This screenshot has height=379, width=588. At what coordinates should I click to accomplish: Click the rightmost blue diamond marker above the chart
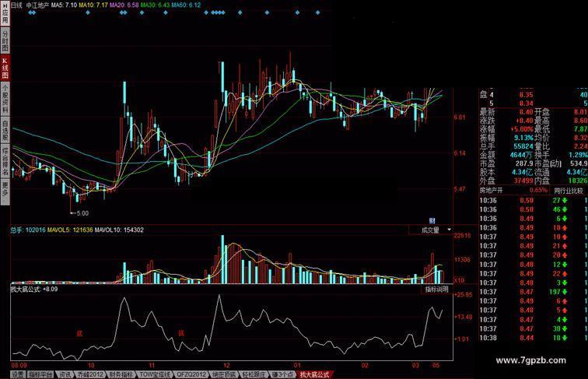click(x=318, y=12)
